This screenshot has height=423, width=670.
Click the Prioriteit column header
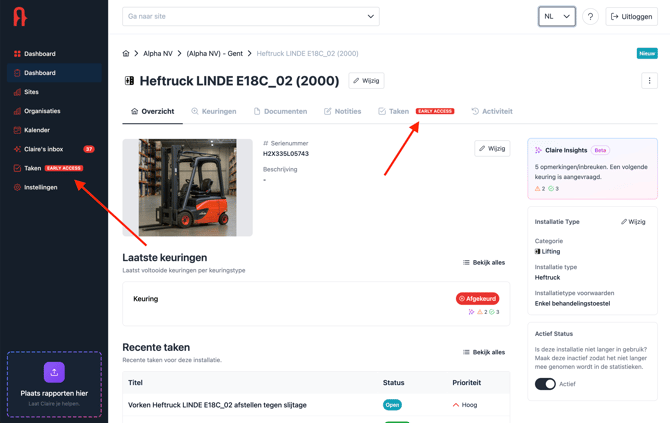467,383
